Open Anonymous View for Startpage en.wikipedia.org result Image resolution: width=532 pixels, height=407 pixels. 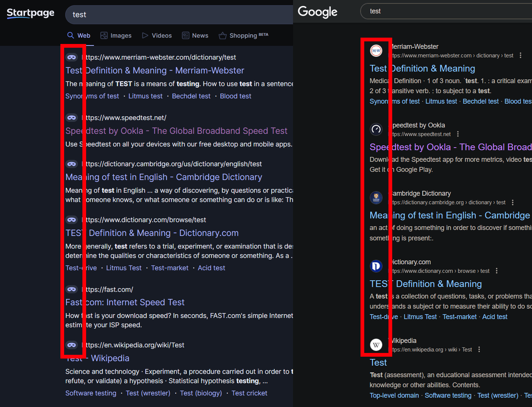pyautogui.click(x=72, y=345)
